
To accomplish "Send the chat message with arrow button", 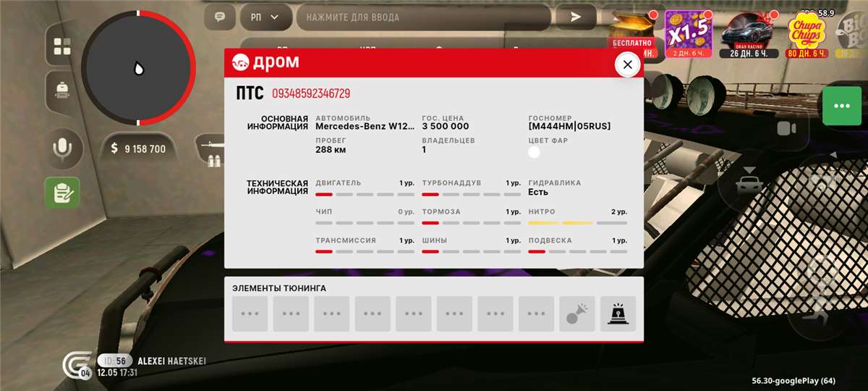I will point(576,17).
